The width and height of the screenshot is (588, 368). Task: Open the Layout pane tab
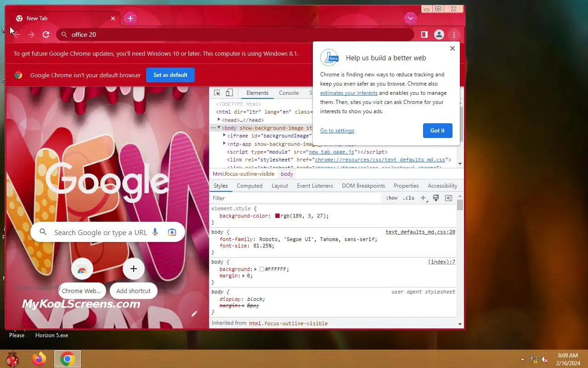pyautogui.click(x=280, y=186)
